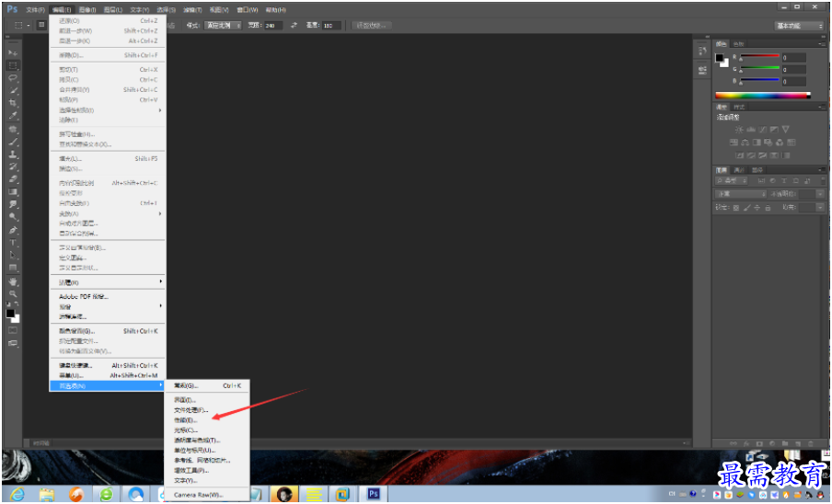Select the Brush tool
832x504 pixels.
click(13, 142)
